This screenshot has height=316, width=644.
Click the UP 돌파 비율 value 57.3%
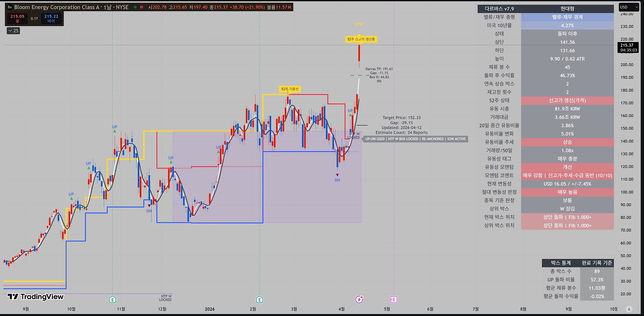pos(597,280)
